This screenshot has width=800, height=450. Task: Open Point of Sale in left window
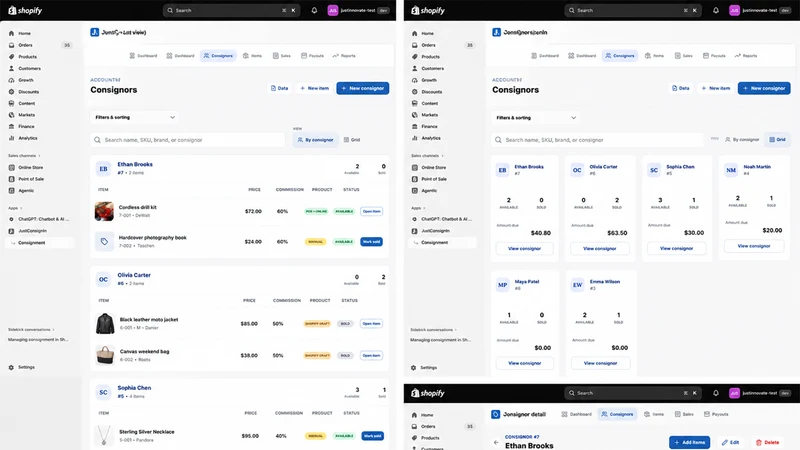(31, 179)
